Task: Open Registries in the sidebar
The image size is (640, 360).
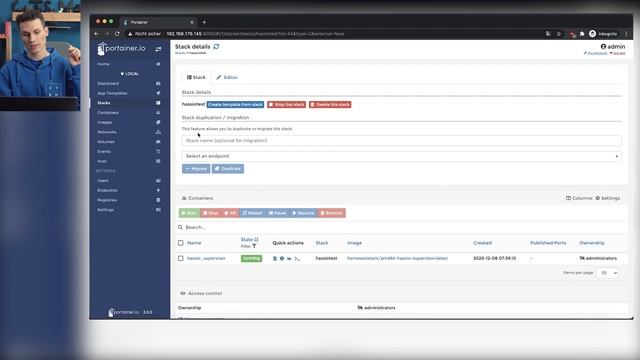Action: [x=107, y=200]
